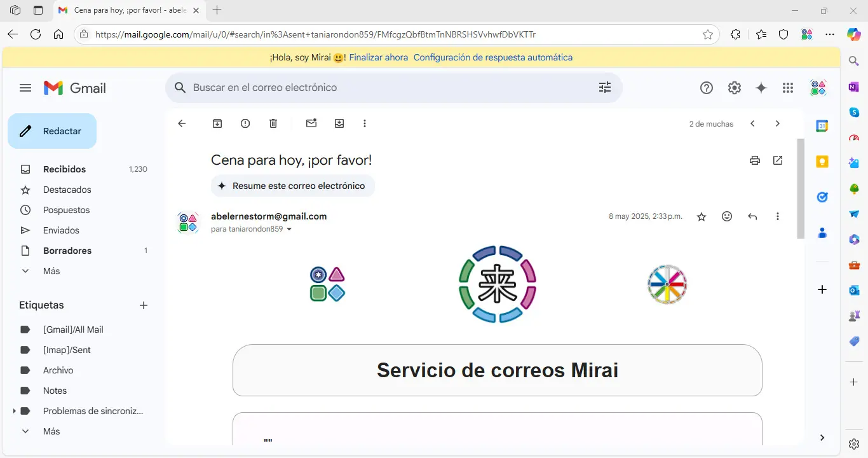Screen dimensions: 868x458
Task: Star the Cena para hoy message
Action: [702, 216]
